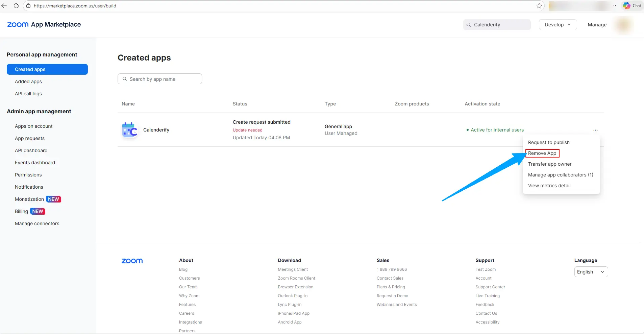644x334 pixels.
Task: Open API call logs page
Action: click(x=28, y=94)
